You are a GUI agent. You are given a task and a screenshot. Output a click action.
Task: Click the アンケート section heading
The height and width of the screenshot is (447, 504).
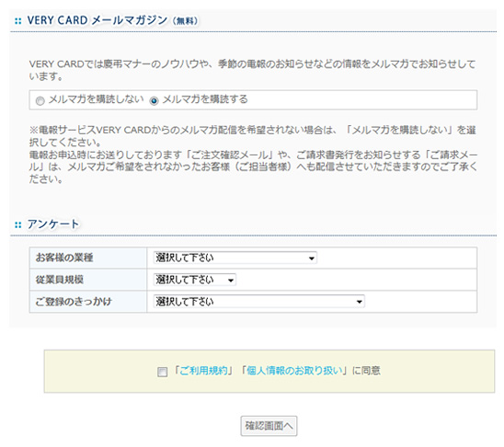point(53,224)
